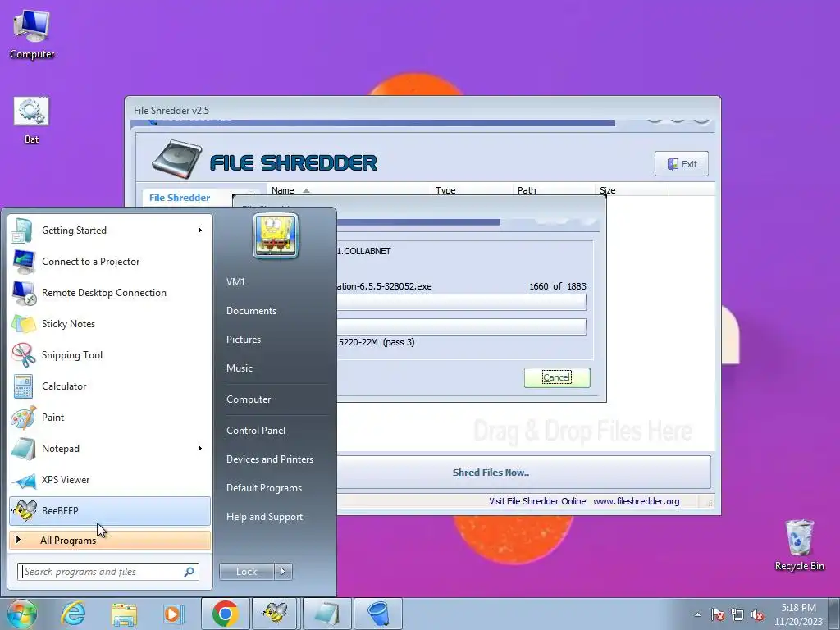Open Connect to a Projector
Screen dimensions: 840x630
coord(110,262)
